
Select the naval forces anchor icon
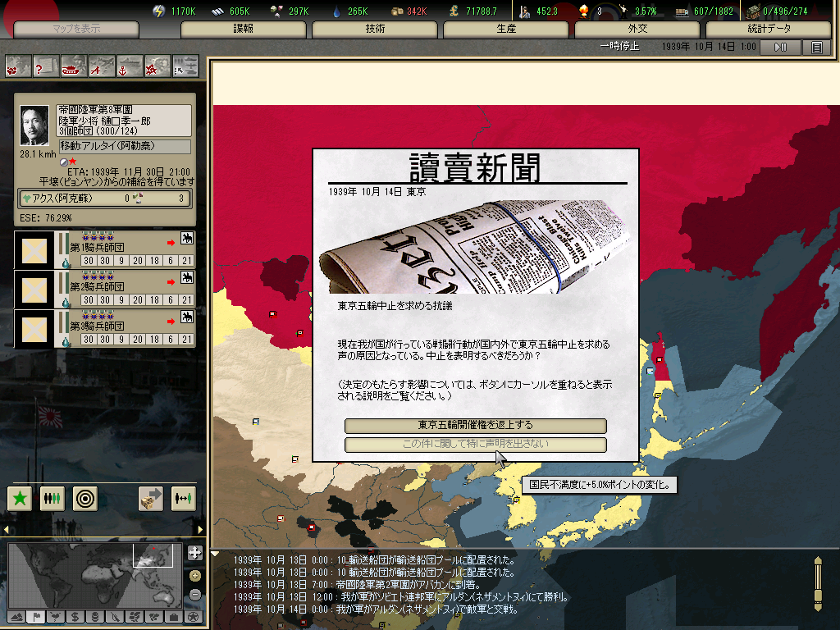click(130, 67)
